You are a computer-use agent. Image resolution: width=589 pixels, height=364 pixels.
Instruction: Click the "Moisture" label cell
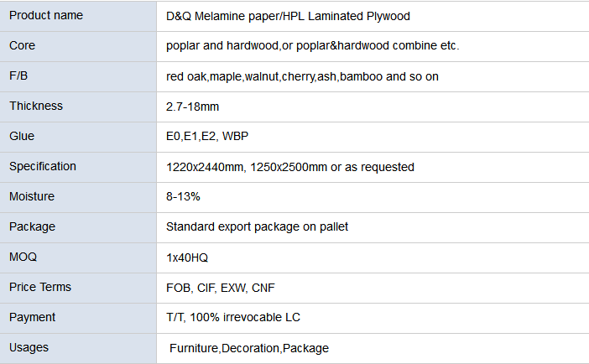pyautogui.click(x=32, y=196)
